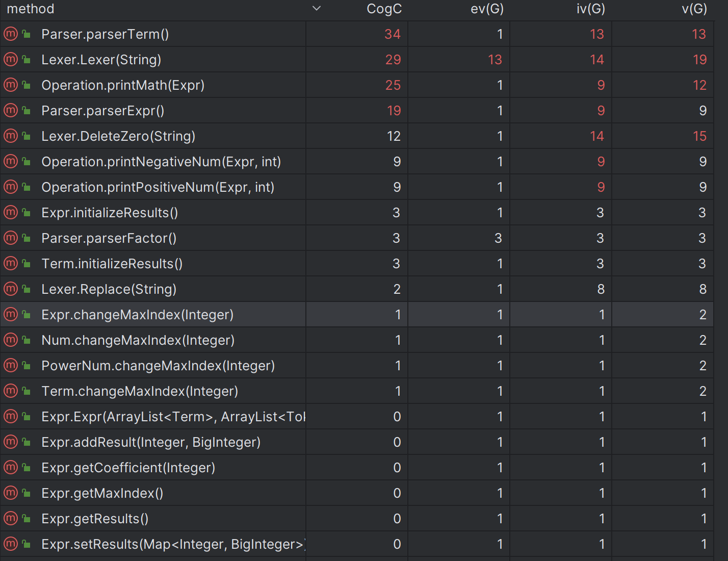
Task: Click the green lock icon beside Lexer.Replace(String)
Action: click(26, 289)
